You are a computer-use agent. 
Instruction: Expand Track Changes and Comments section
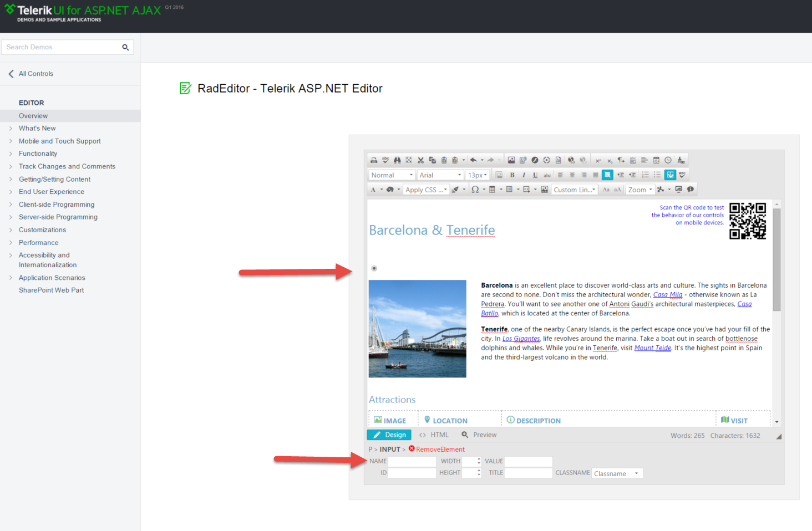coord(11,166)
